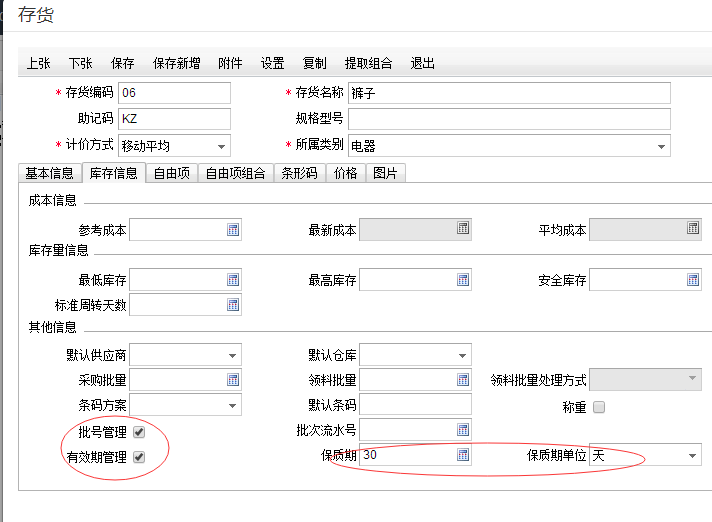Image resolution: width=712 pixels, height=522 pixels.
Task: Enable the 称重 checkbox
Action: pos(599,407)
